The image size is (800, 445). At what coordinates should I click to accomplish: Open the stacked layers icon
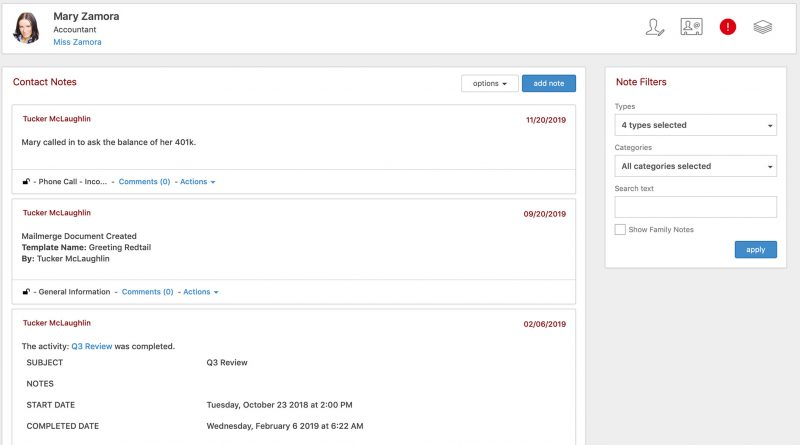pos(763,27)
